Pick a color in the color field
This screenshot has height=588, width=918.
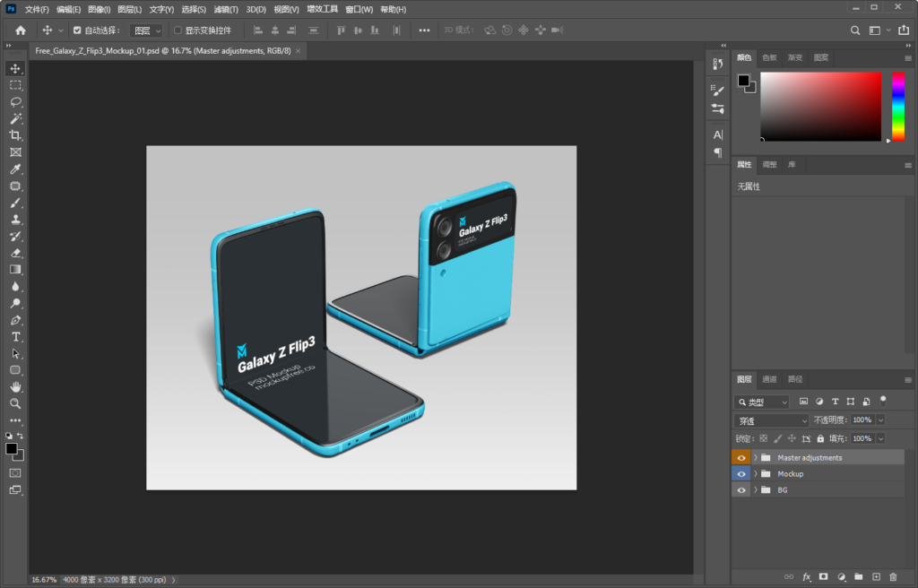pyautogui.click(x=821, y=107)
